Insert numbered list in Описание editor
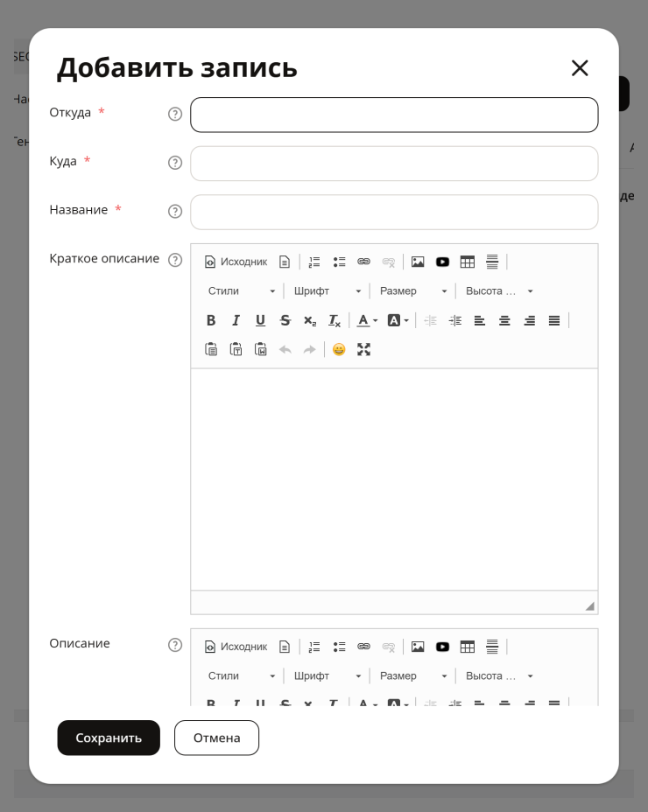 pos(314,647)
